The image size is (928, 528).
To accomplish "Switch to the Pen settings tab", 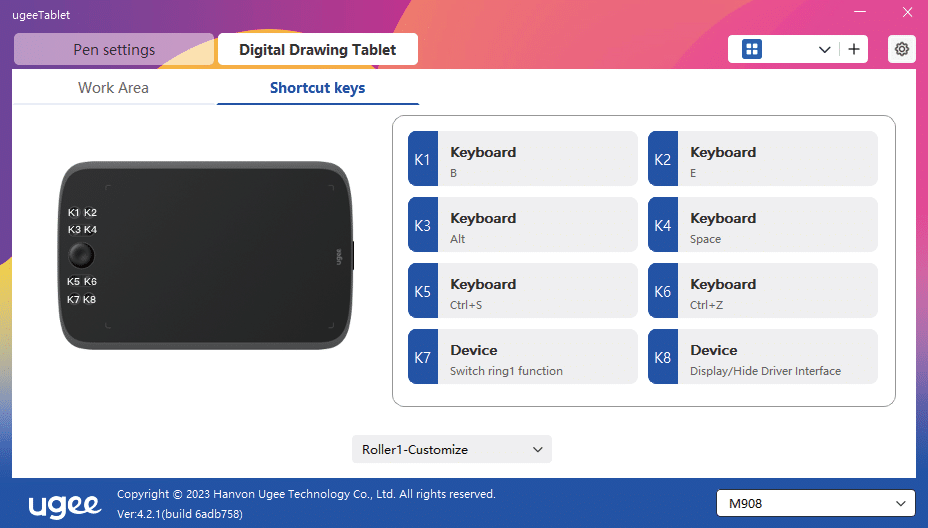I will [114, 49].
